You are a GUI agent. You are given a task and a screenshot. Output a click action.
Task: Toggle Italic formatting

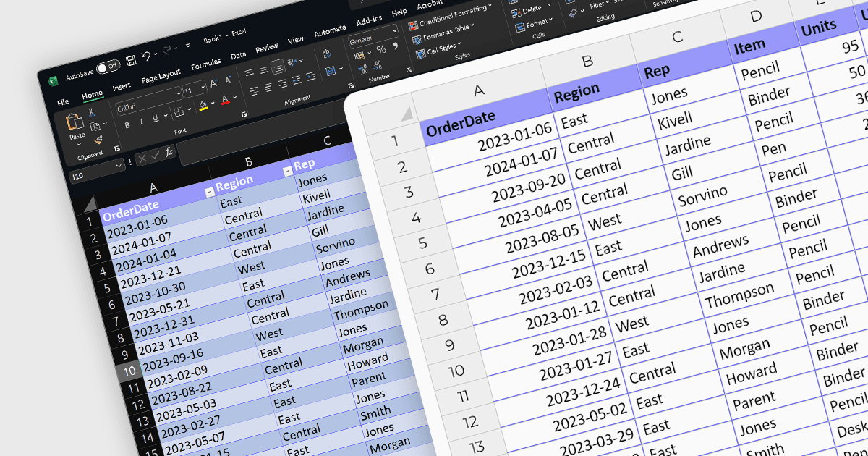142,122
